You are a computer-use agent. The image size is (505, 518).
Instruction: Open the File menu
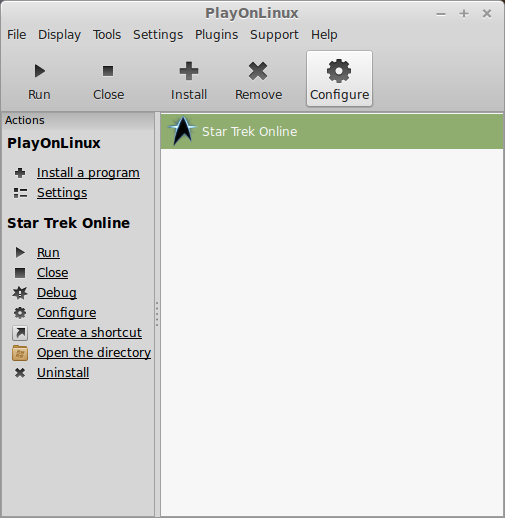[17, 35]
